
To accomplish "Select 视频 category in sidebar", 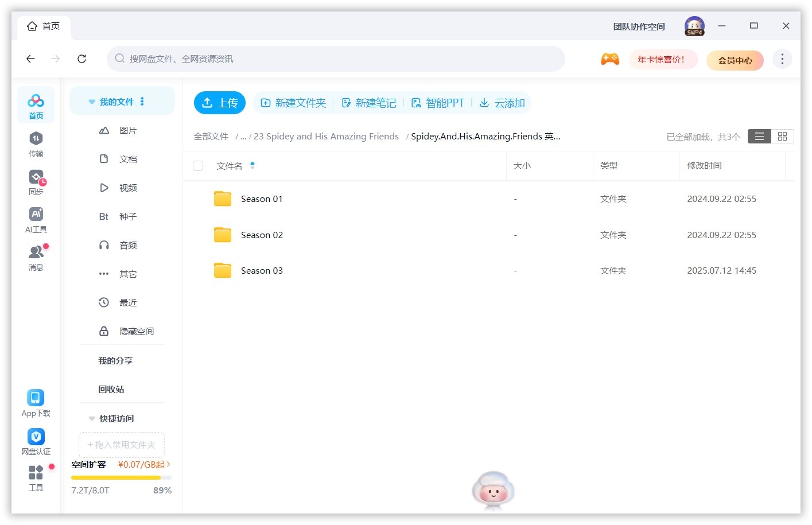I will click(127, 188).
